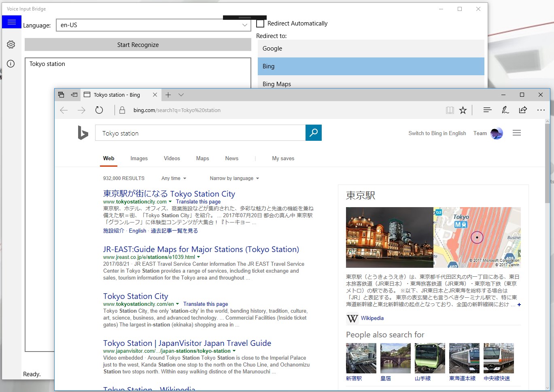Open 東海道本線 related search thumbnail
The height and width of the screenshot is (392, 554).
coord(464,358)
